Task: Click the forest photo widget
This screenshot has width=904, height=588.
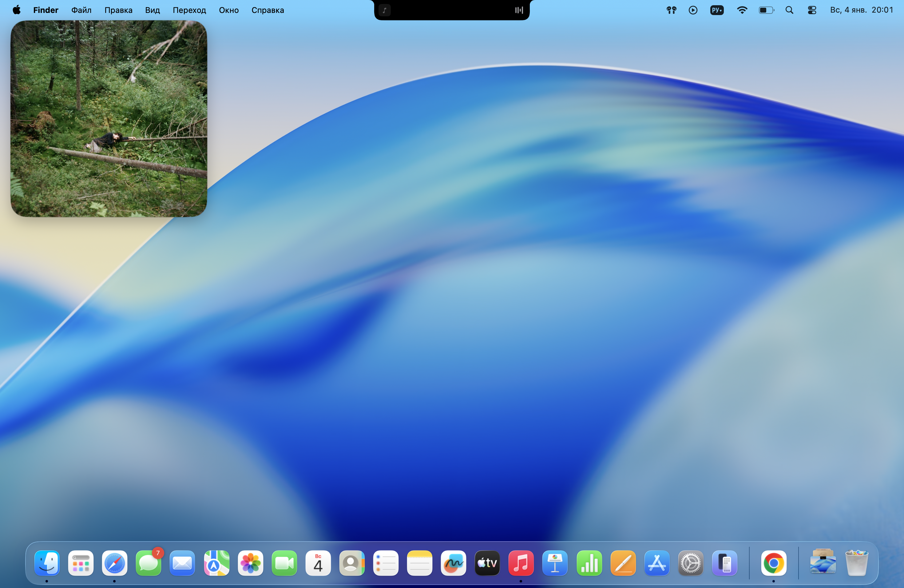Action: click(109, 118)
